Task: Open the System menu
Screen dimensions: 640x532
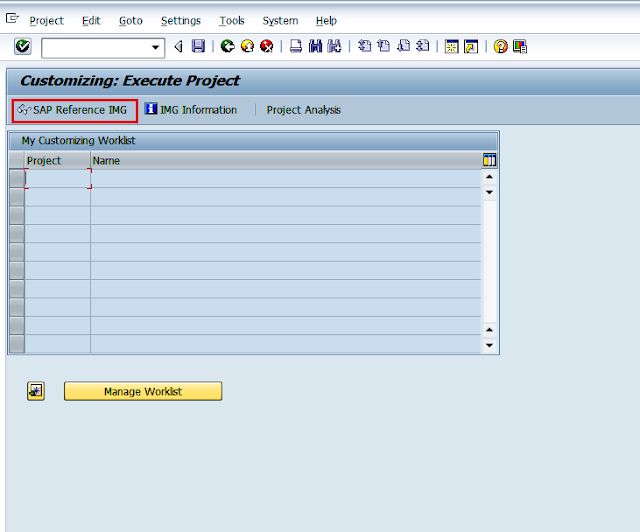Action: tap(280, 20)
